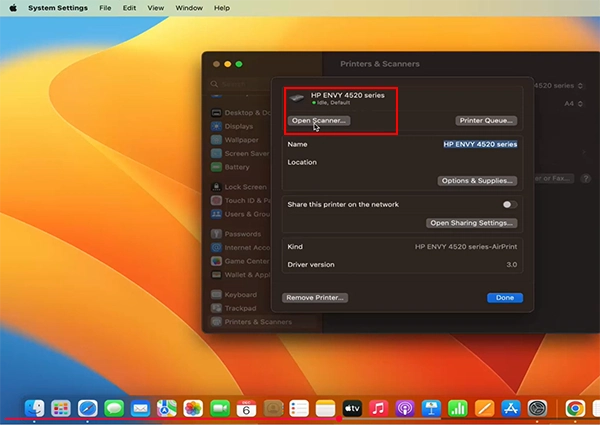Click Options & Supplies button
Viewport: 600px width, 425px height.
pos(477,181)
